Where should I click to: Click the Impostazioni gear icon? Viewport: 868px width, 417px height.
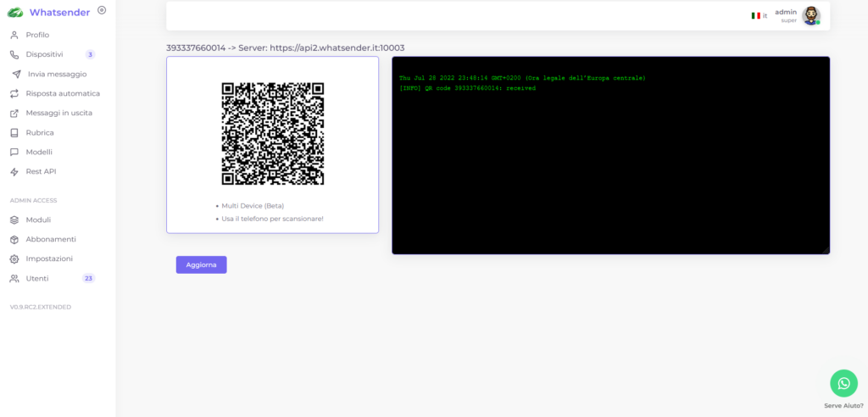click(x=14, y=259)
